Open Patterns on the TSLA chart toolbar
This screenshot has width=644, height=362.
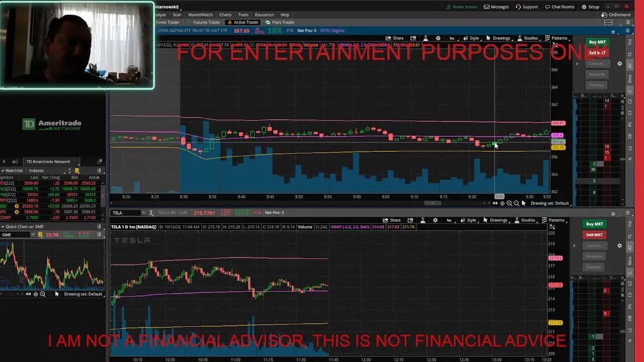(x=553, y=220)
